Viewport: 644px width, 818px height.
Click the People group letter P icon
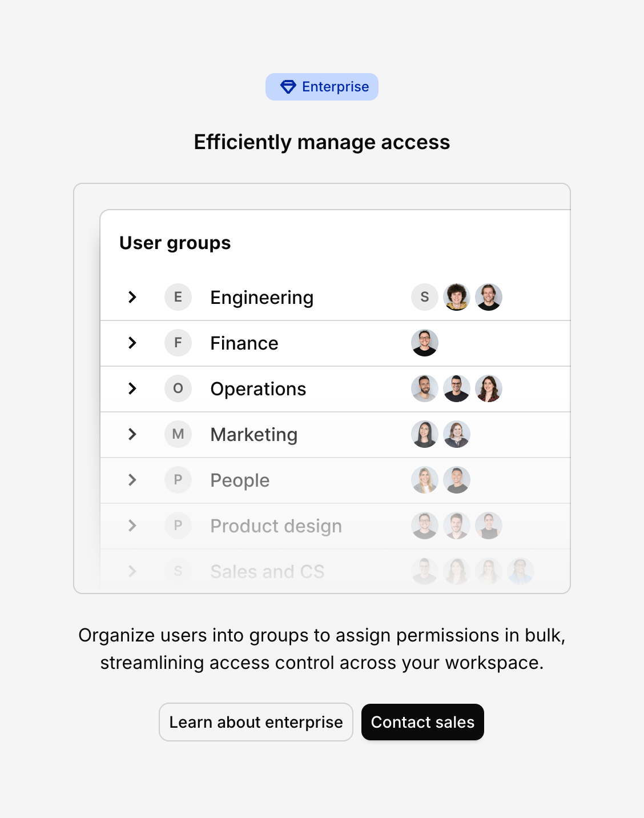(x=178, y=480)
